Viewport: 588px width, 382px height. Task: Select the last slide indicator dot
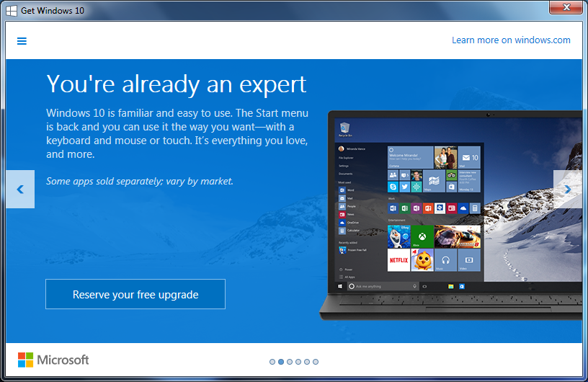tap(316, 362)
